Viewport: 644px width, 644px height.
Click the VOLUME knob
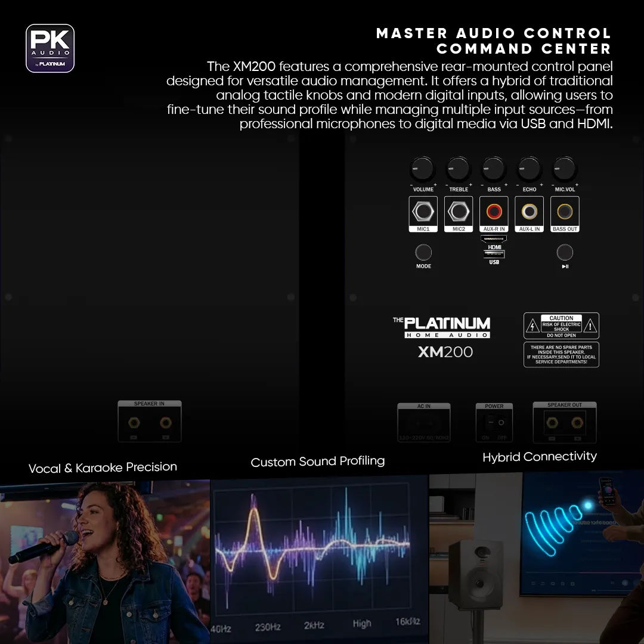click(x=423, y=169)
